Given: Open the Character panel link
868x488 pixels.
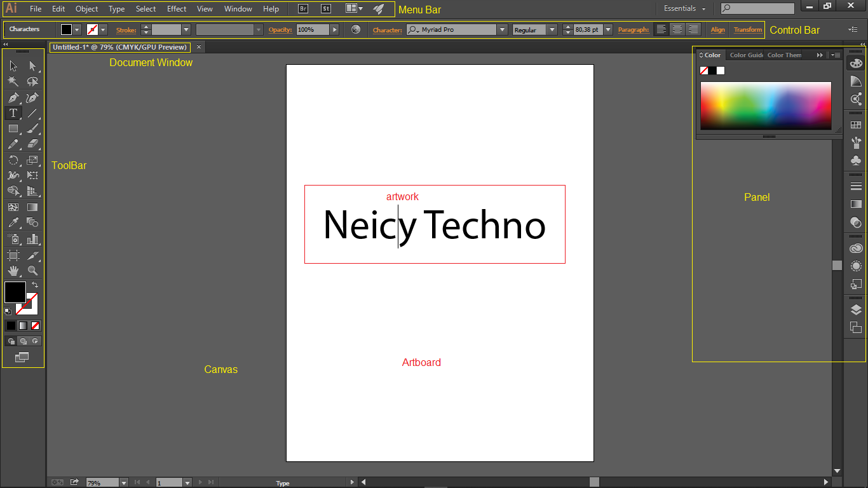Looking at the screenshot, I should 387,30.
